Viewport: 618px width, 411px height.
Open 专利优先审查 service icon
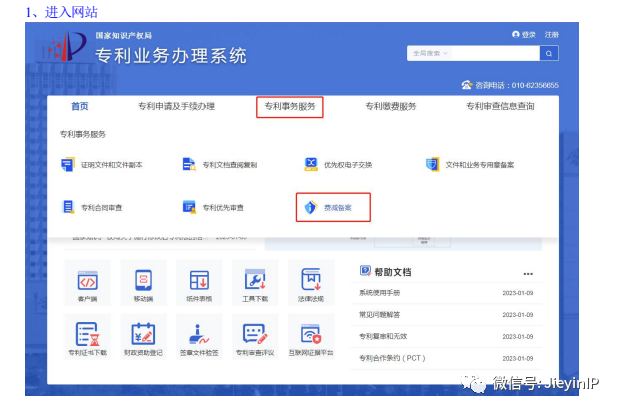[189, 207]
